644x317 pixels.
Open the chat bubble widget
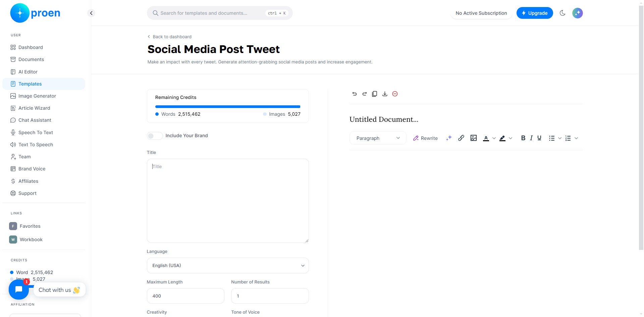click(19, 289)
